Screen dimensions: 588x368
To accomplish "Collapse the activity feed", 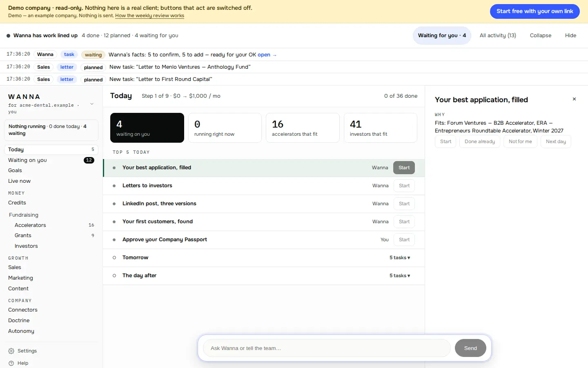I will click(x=541, y=36).
